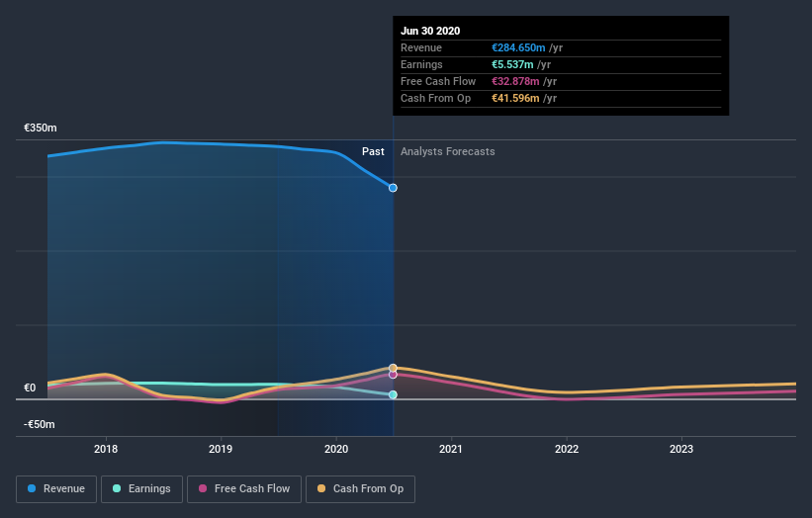
Task: Click the €0 y-axis label
Action: point(30,388)
